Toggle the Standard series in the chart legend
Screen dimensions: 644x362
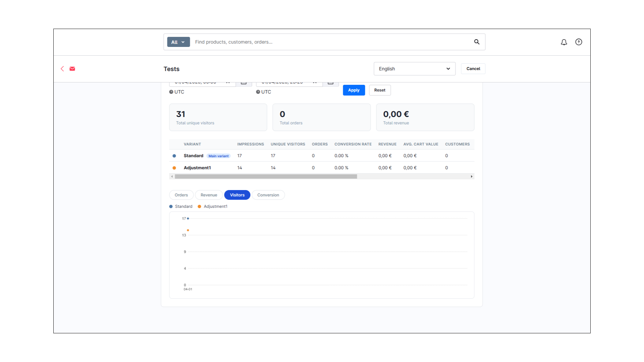(x=180, y=206)
